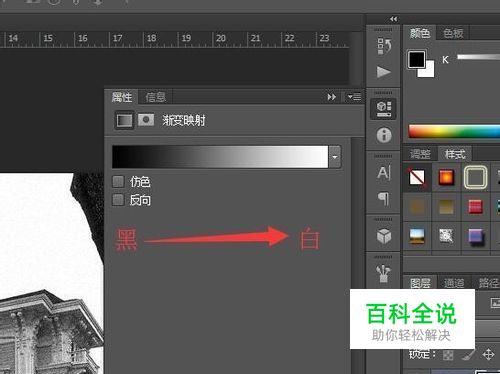Apply the no-style default swatch

coord(417,177)
